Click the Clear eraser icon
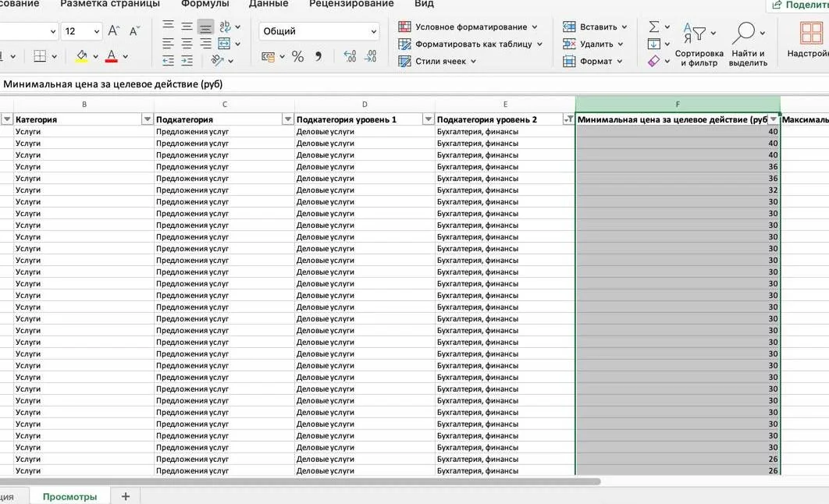This screenshot has width=829, height=504. click(x=654, y=62)
